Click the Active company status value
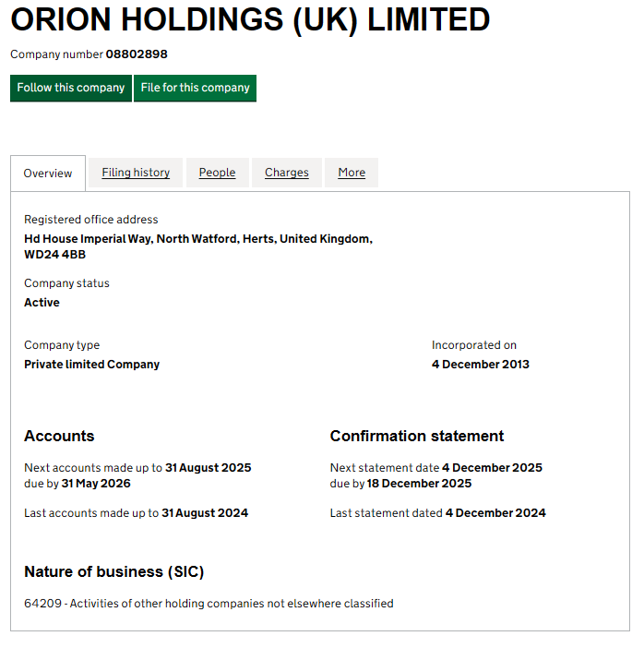644x648 pixels. pyautogui.click(x=42, y=303)
